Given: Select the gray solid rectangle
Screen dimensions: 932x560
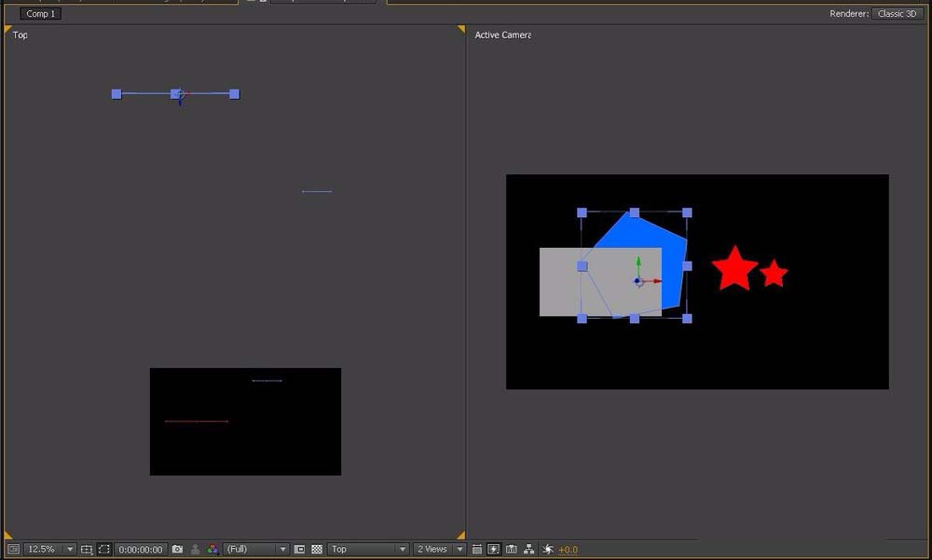Looking at the screenshot, I should [600, 281].
